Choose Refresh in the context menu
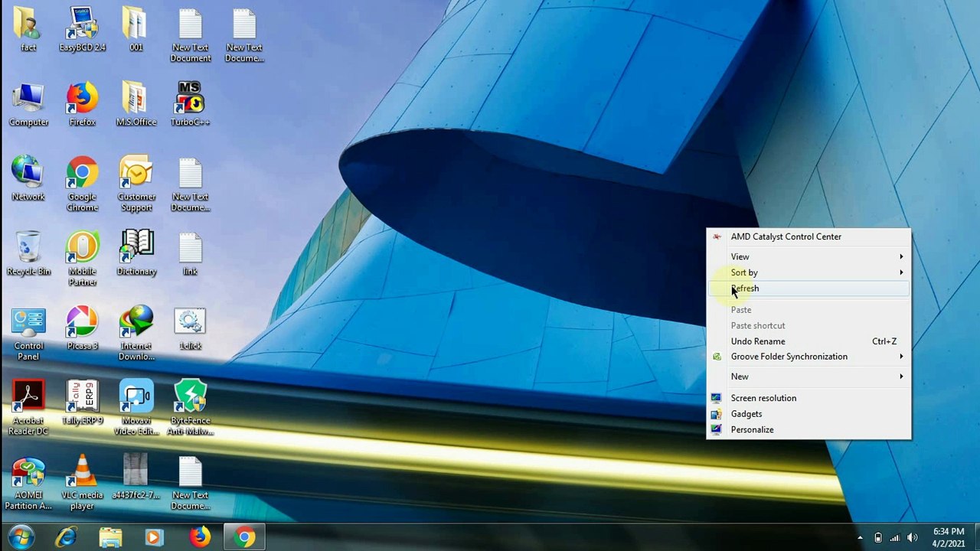The width and height of the screenshot is (980, 551). 808,289
